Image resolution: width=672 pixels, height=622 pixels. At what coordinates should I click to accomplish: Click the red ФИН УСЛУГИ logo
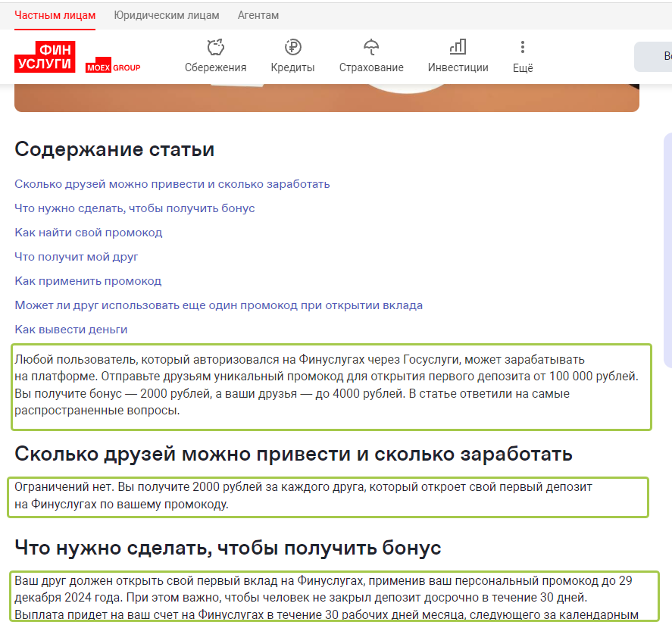pyautogui.click(x=45, y=55)
